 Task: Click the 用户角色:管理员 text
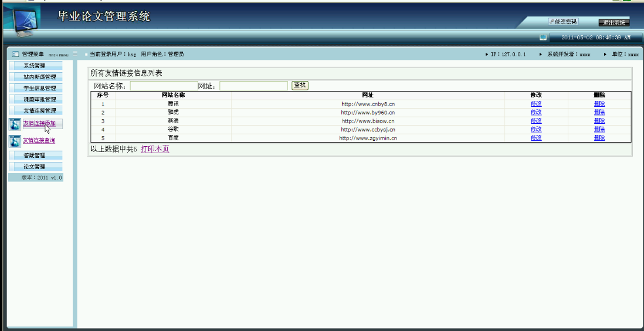[x=162, y=54]
